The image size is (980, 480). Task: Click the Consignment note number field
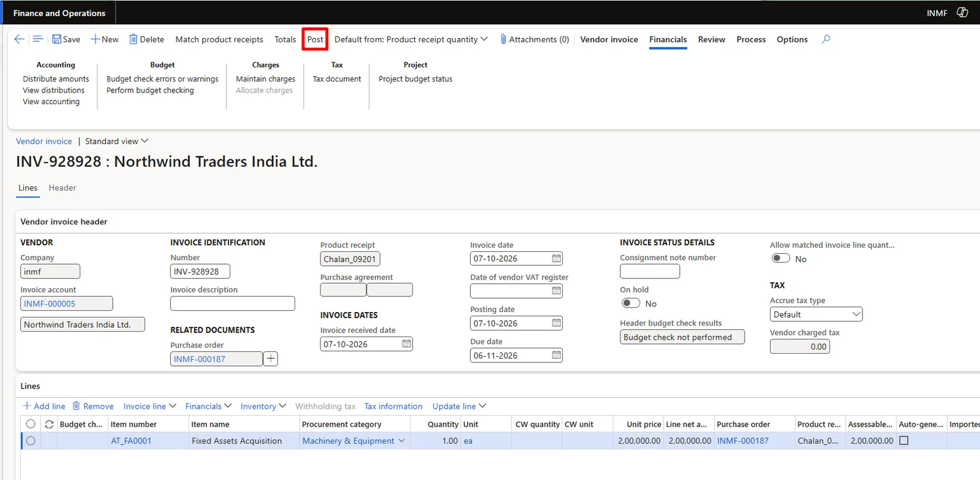point(650,271)
